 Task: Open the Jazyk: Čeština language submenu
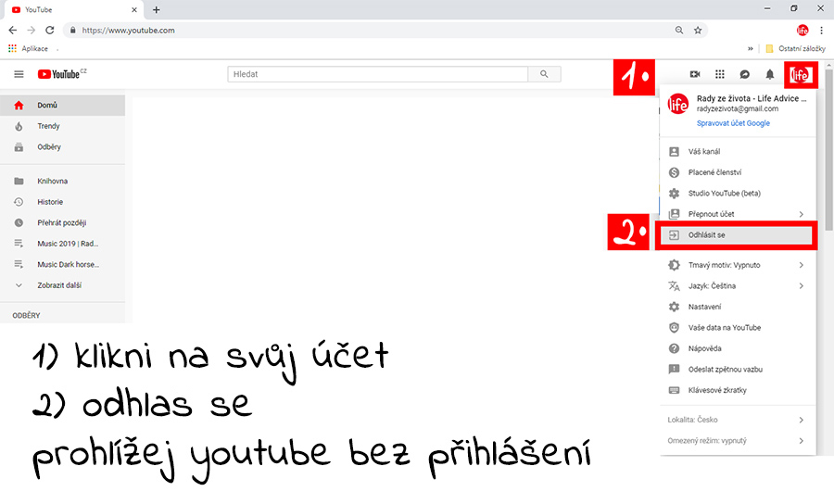tap(736, 286)
